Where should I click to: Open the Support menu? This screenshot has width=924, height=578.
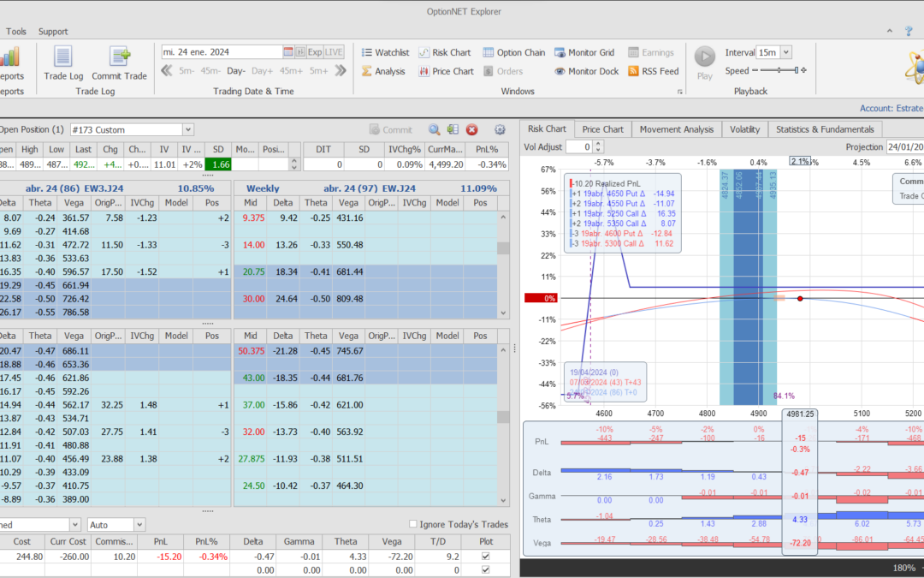click(53, 32)
